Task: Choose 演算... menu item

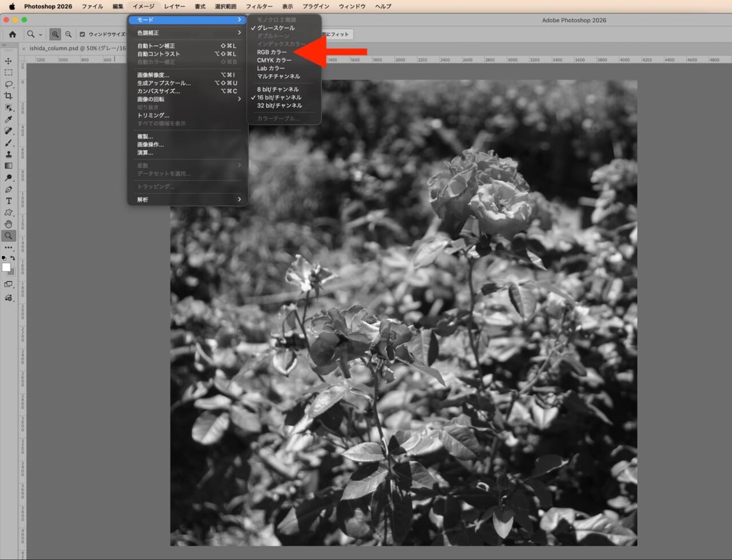Action: pyautogui.click(x=188, y=153)
